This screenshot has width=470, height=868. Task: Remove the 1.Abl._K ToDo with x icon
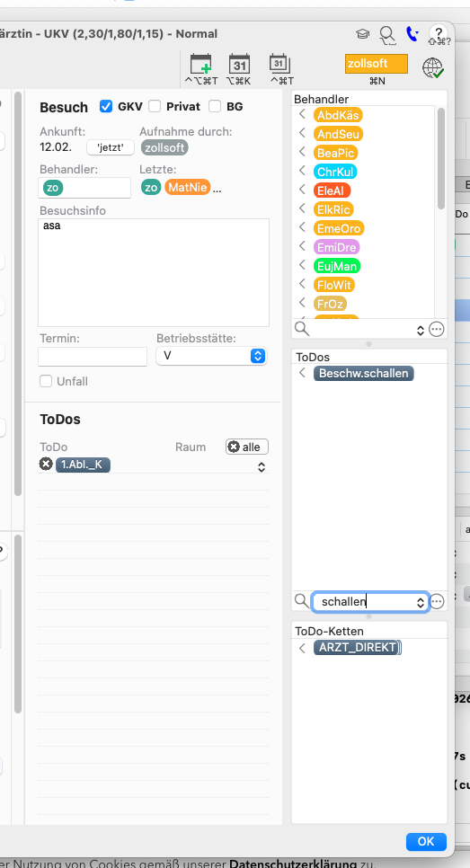(x=46, y=464)
